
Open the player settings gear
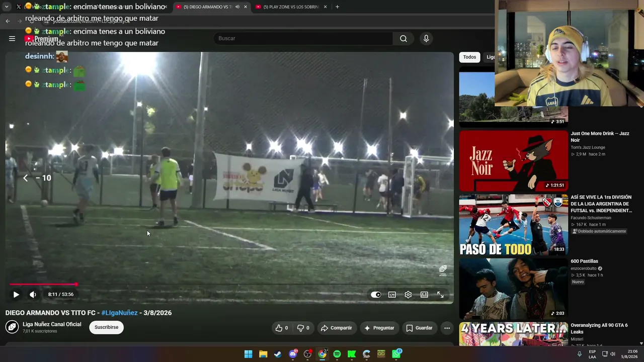coord(408,295)
